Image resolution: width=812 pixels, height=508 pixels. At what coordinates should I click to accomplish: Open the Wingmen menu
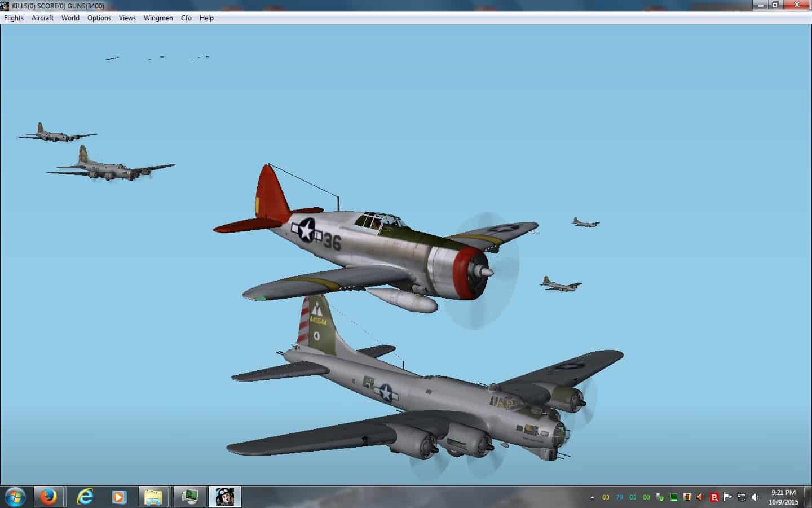(x=158, y=18)
